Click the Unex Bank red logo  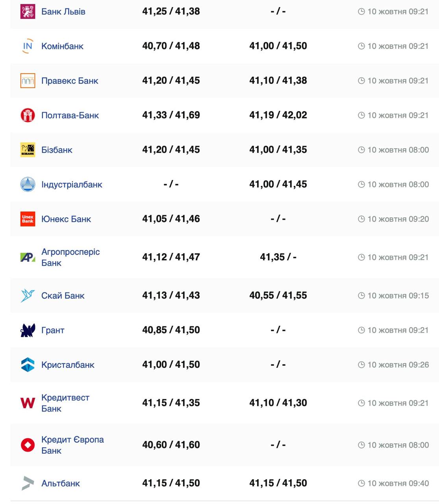point(28,219)
